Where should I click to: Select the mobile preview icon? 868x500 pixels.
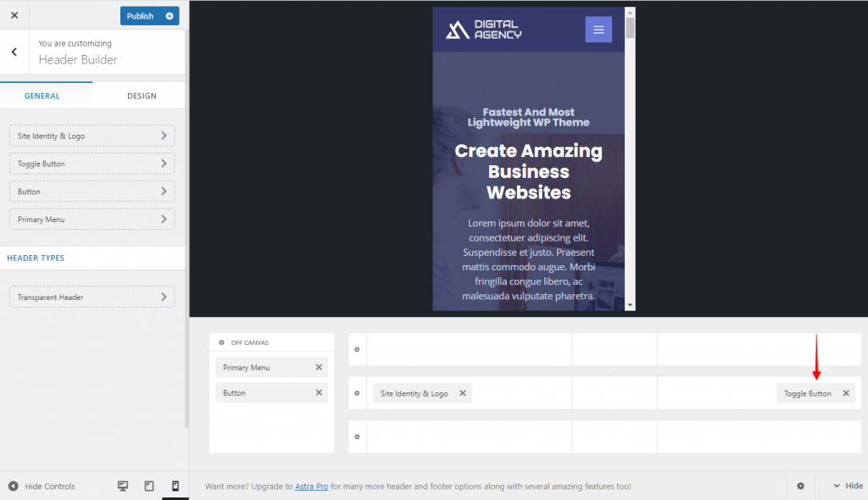[175, 486]
